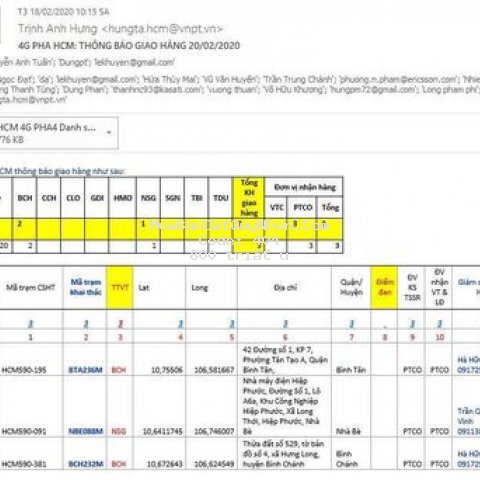The height and width of the screenshot is (480, 480).
Task: Select the NBE088M station code link
Action: (85, 431)
